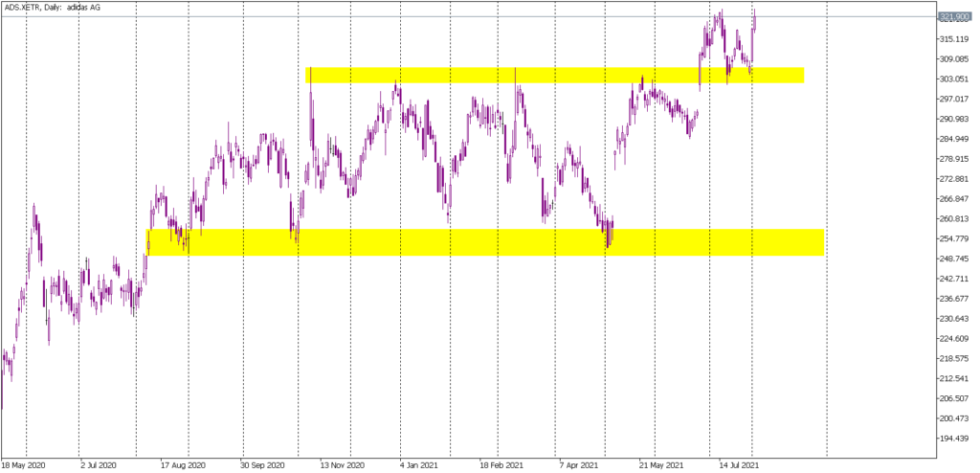Click the 218.575 price axis label
Screen dimensions: 980x473
tap(954, 359)
